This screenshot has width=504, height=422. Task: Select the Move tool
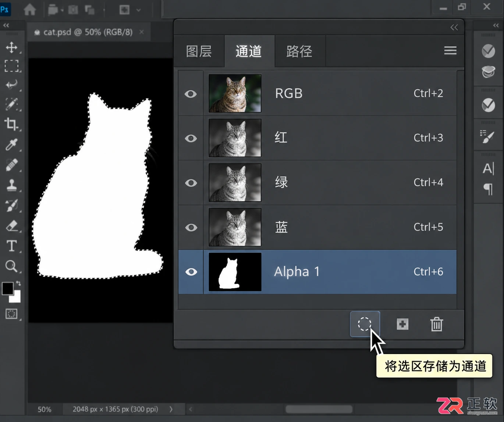(11, 47)
